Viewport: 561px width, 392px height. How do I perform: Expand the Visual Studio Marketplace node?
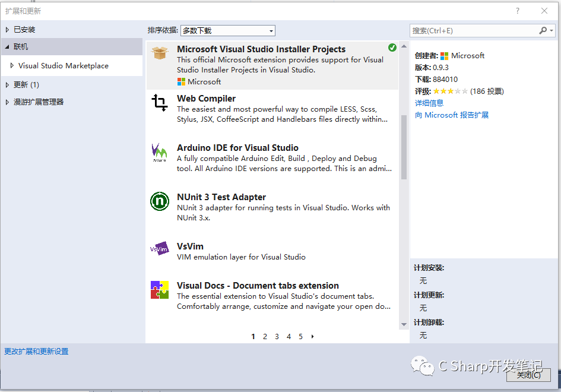(12, 66)
